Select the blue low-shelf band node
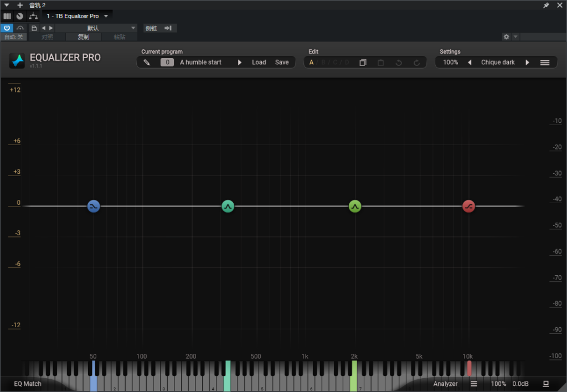567x392 pixels. [94, 206]
